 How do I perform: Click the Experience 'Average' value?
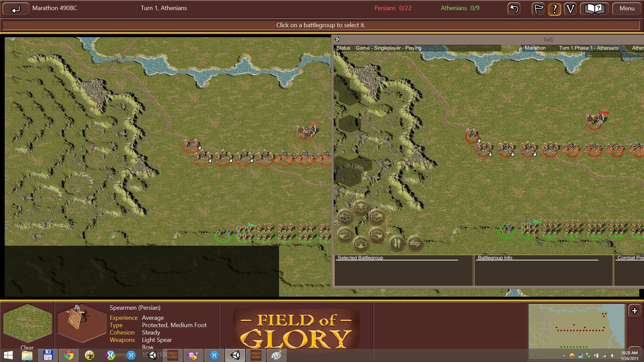click(x=153, y=318)
